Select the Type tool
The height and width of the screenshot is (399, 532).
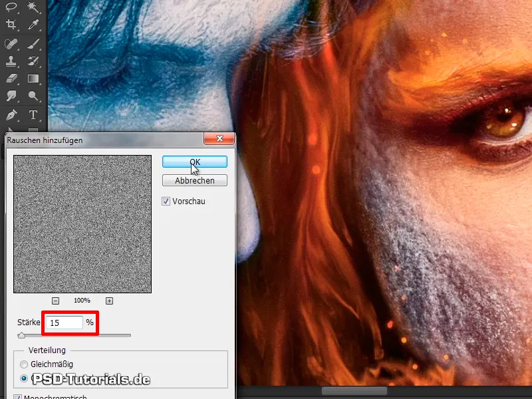click(33, 115)
